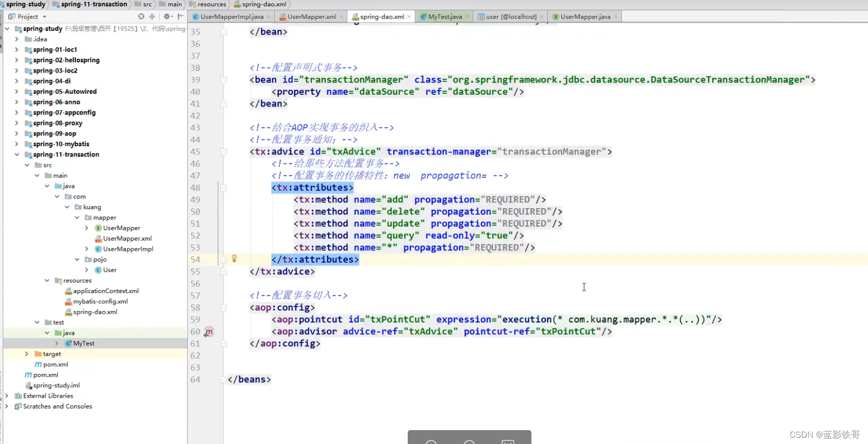Viewport: 868px width, 444px height.
Task: Toggle code fold at line 45 tx:advice
Action: (223, 152)
